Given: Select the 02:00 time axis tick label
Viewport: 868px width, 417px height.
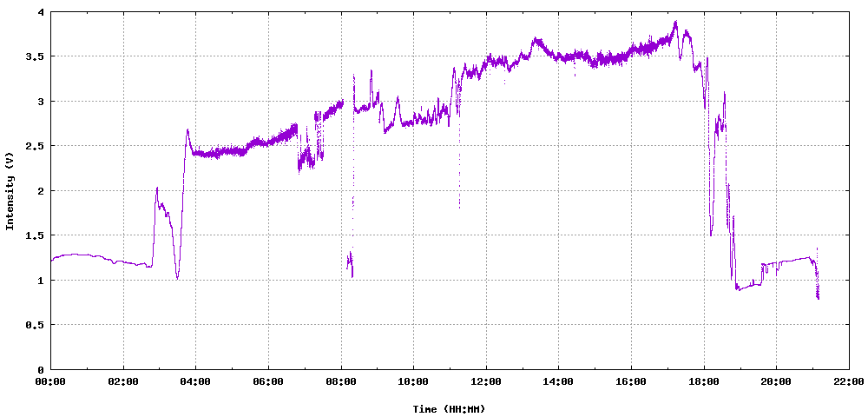Looking at the screenshot, I should coord(123,381).
